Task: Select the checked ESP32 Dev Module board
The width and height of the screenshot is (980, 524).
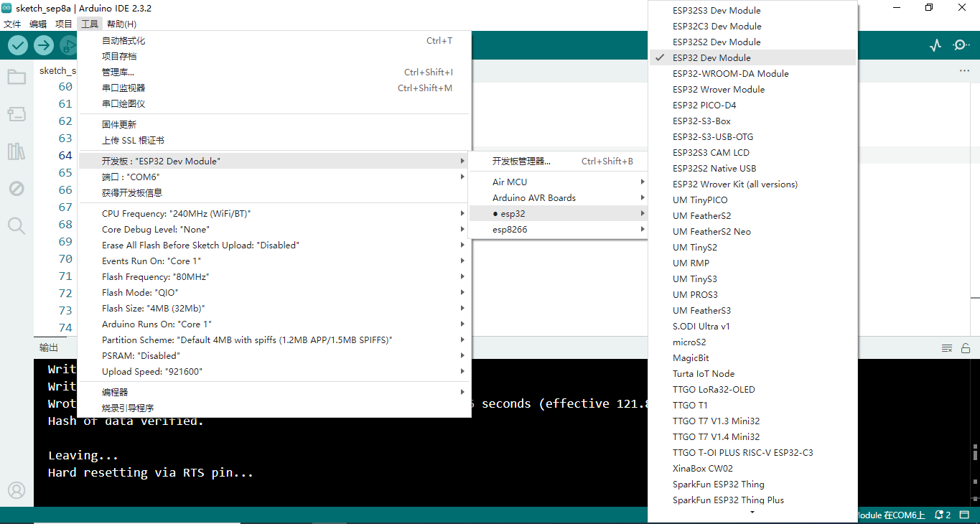Action: (711, 58)
